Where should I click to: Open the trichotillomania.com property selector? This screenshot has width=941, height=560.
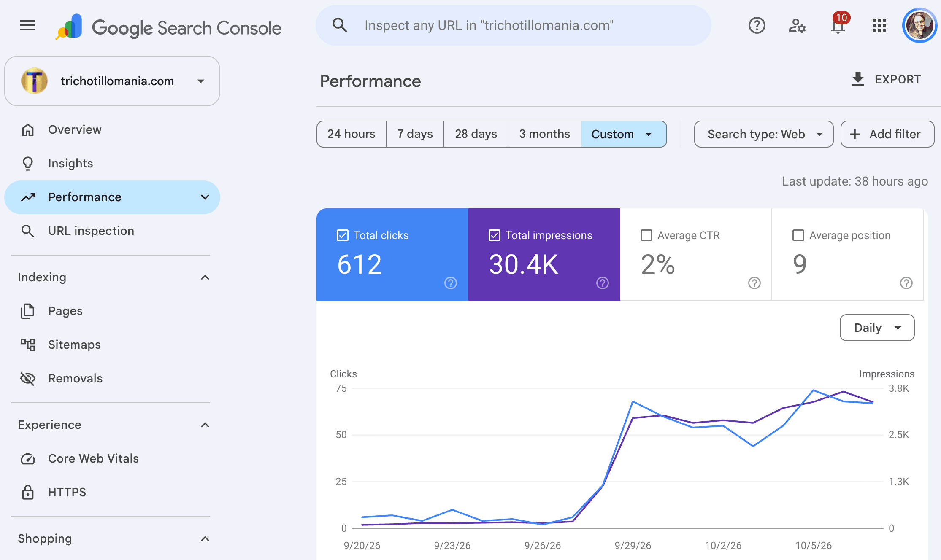[112, 81]
